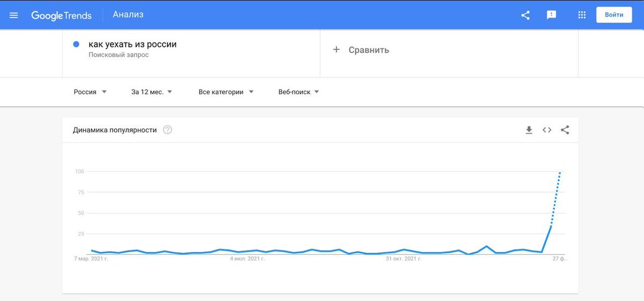Screen dimensions: 644x301
Task: Click the embed code icon
Action: coord(547,130)
